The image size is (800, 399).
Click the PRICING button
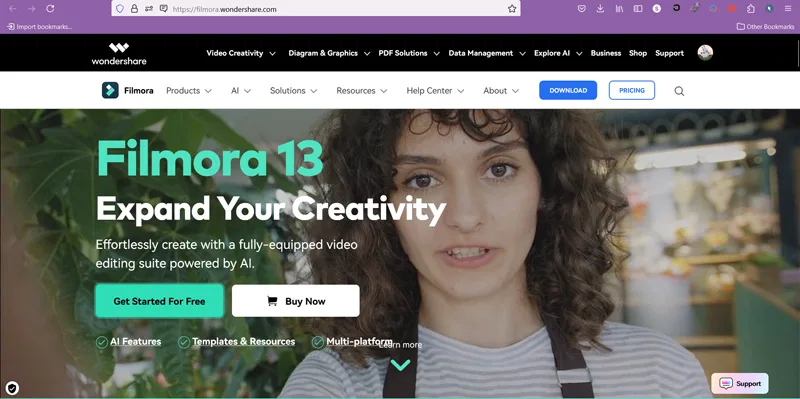click(632, 90)
